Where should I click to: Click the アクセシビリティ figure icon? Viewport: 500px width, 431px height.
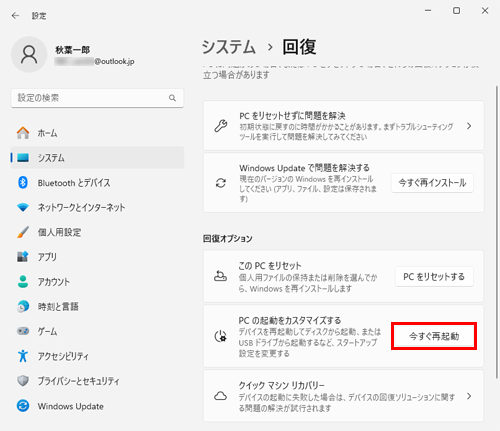pyautogui.click(x=23, y=356)
